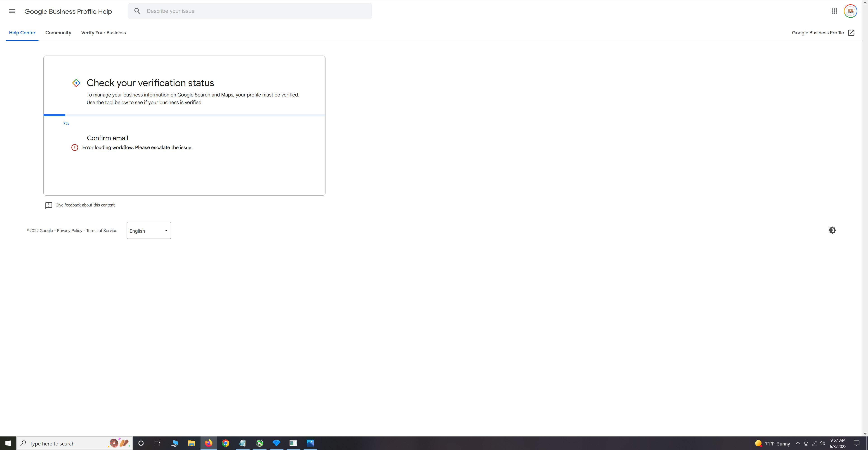Viewport: 868px width, 450px height.
Task: Open the Terms of Service link
Action: click(x=101, y=230)
